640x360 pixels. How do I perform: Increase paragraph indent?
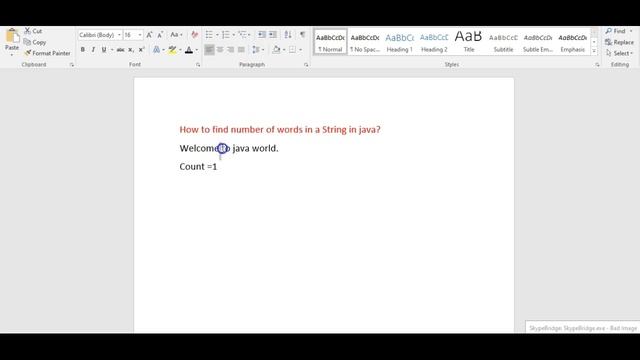point(273,35)
